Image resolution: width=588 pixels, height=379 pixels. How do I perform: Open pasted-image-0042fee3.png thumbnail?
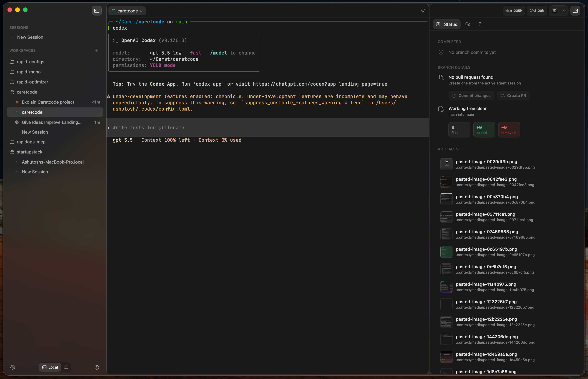tap(446, 182)
